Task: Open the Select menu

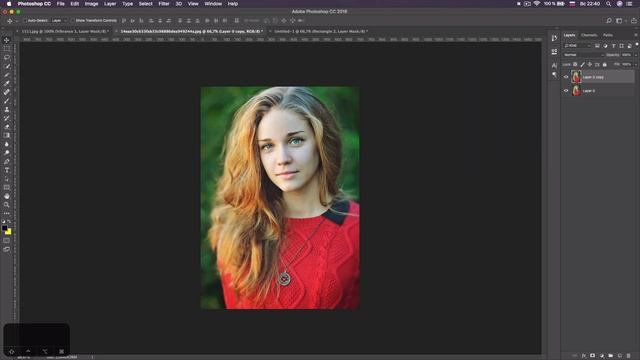Action: pyautogui.click(x=145, y=4)
